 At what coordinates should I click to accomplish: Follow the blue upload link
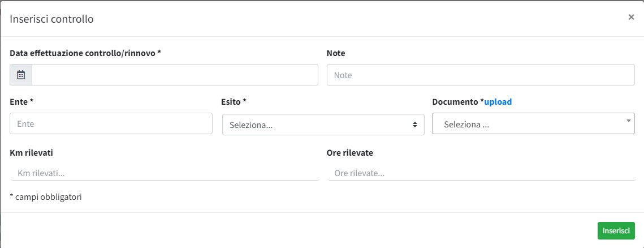pos(498,102)
